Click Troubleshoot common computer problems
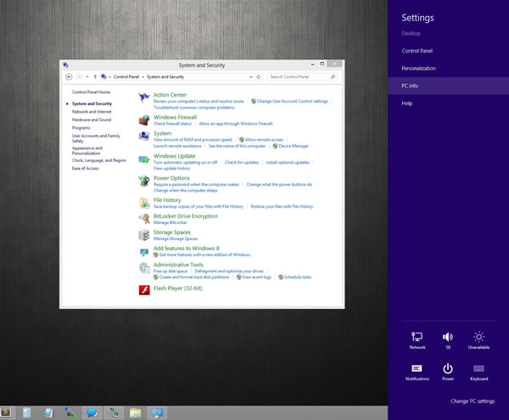The height and width of the screenshot is (420, 509). (193, 108)
